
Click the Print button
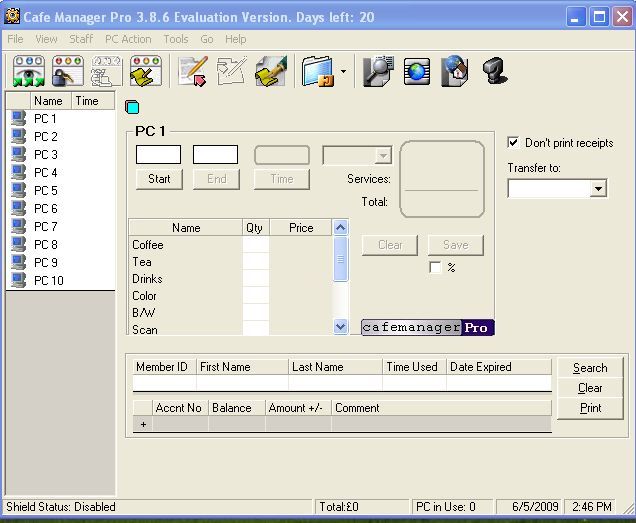point(590,408)
